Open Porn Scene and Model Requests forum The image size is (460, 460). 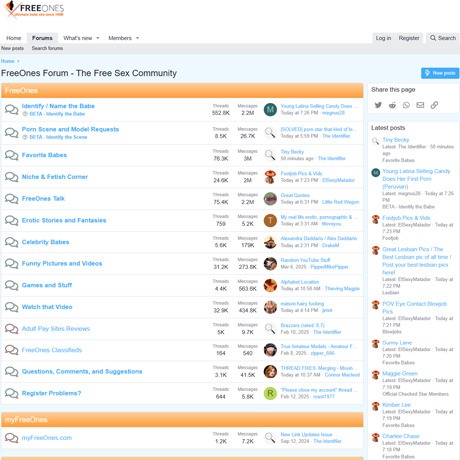pos(70,129)
